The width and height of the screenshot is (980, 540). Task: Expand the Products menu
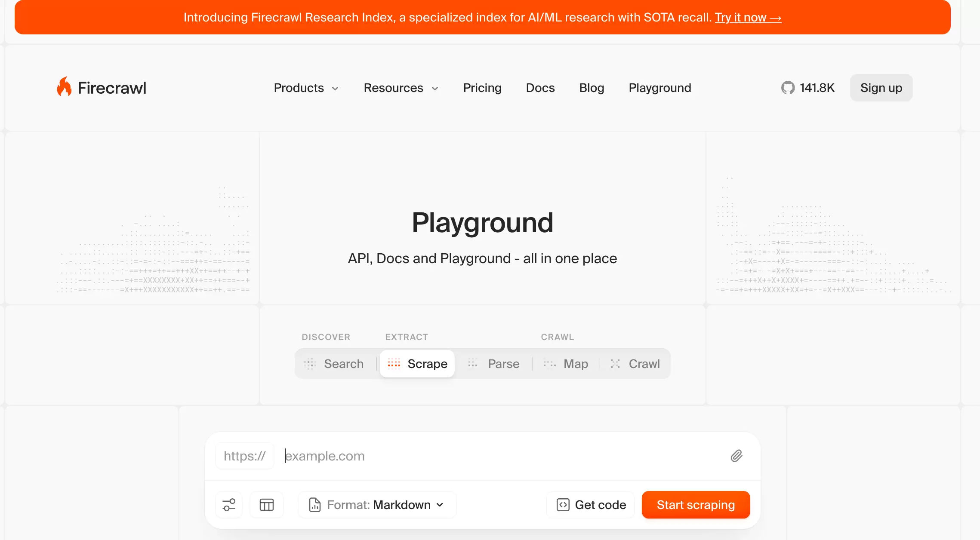(306, 88)
